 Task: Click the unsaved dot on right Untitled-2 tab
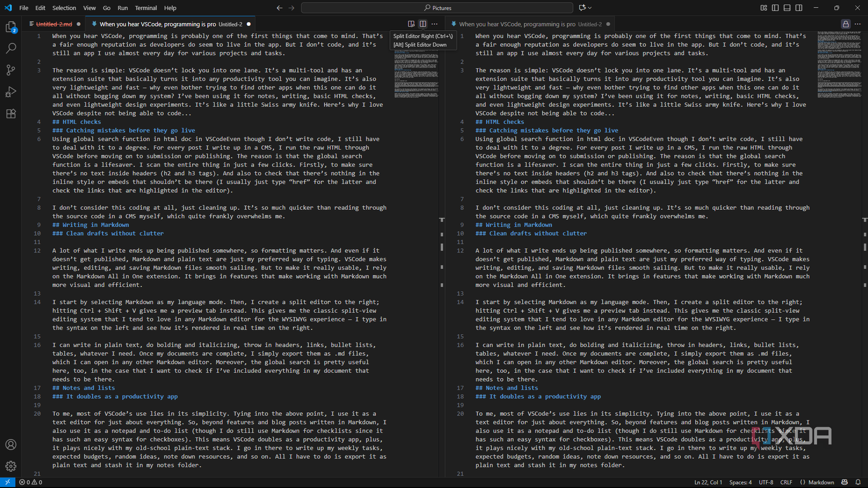click(608, 24)
